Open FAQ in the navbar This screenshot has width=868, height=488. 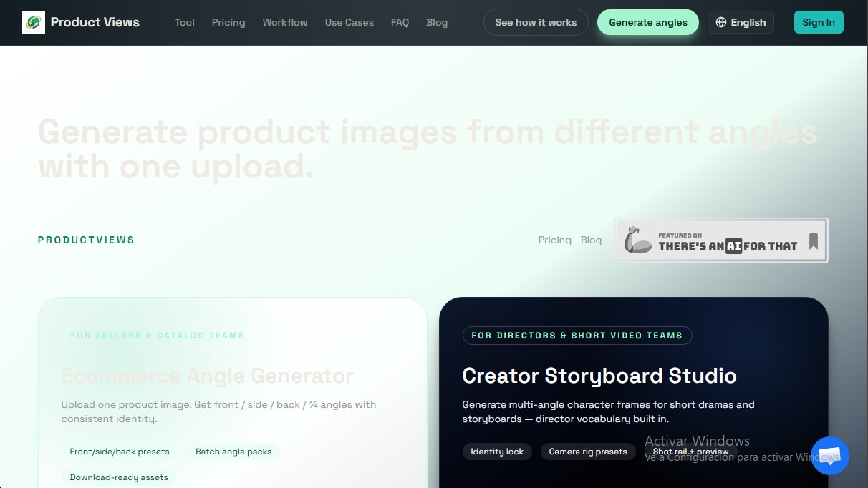point(400,22)
